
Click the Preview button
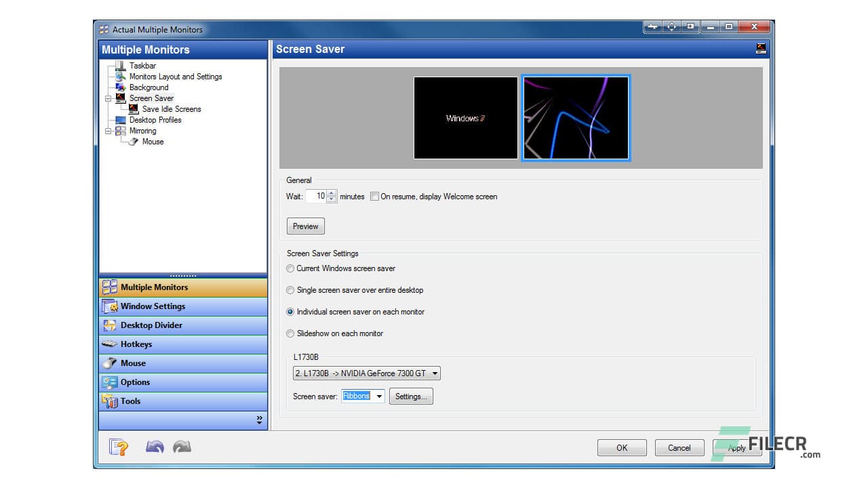pyautogui.click(x=305, y=226)
